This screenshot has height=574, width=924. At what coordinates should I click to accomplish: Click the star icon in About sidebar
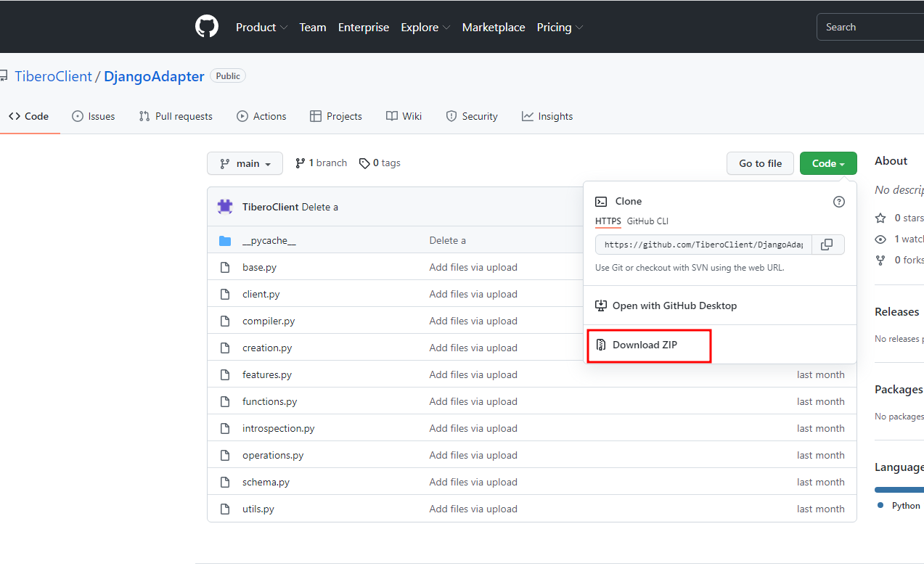coord(880,218)
